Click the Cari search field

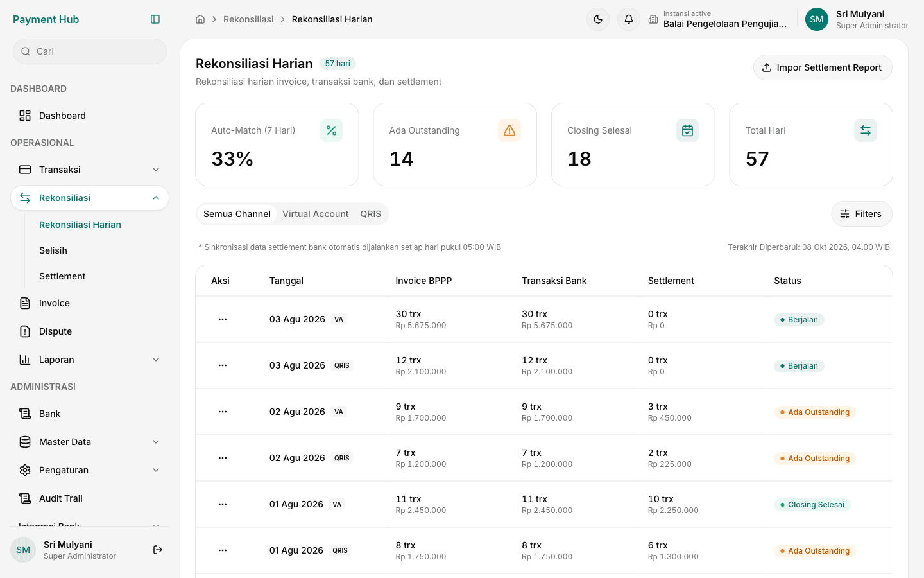(90, 51)
